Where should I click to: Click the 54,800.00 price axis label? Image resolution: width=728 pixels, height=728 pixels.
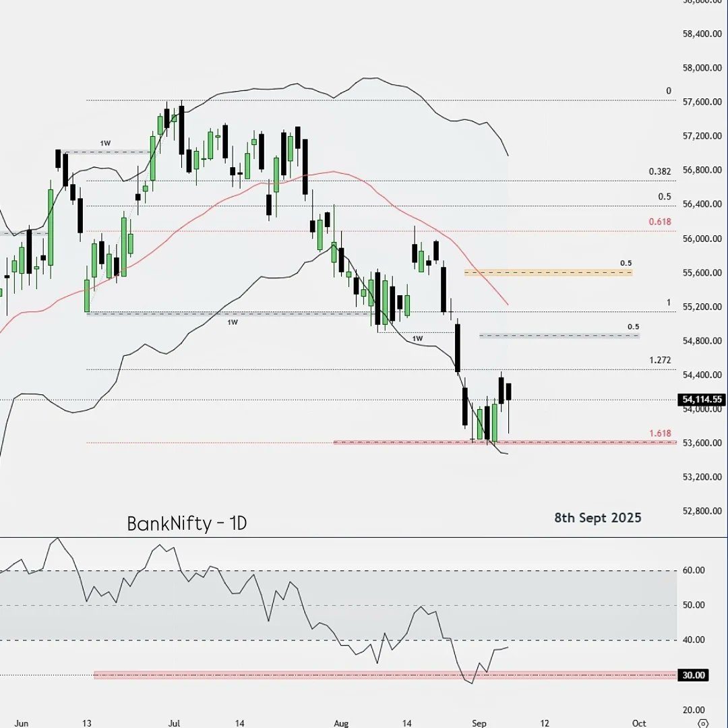[702, 341]
